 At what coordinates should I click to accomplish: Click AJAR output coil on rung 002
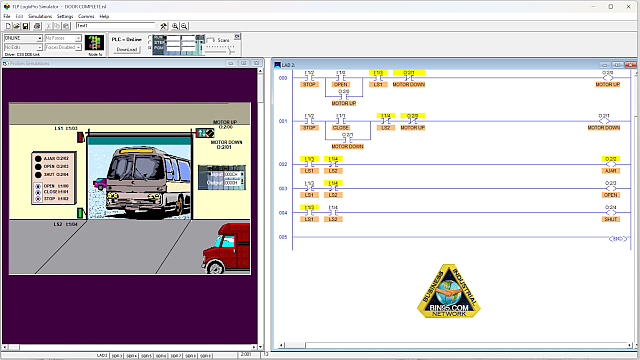click(611, 164)
